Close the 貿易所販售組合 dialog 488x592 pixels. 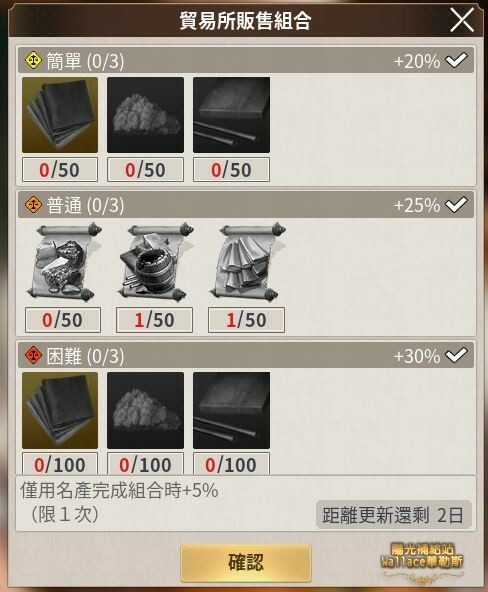pyautogui.click(x=462, y=20)
